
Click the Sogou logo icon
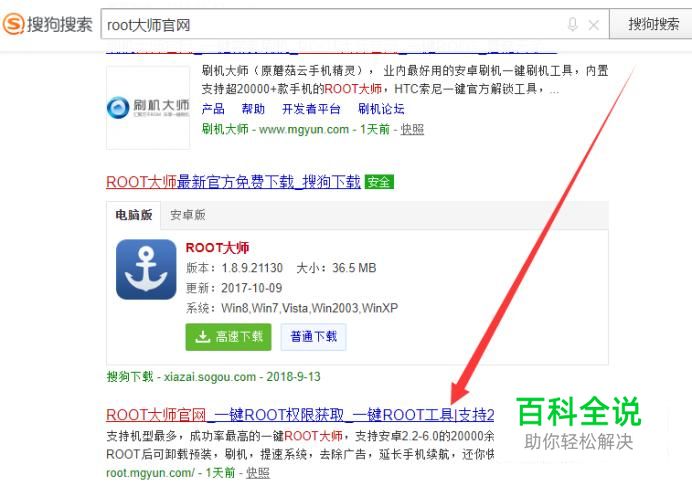point(13,24)
